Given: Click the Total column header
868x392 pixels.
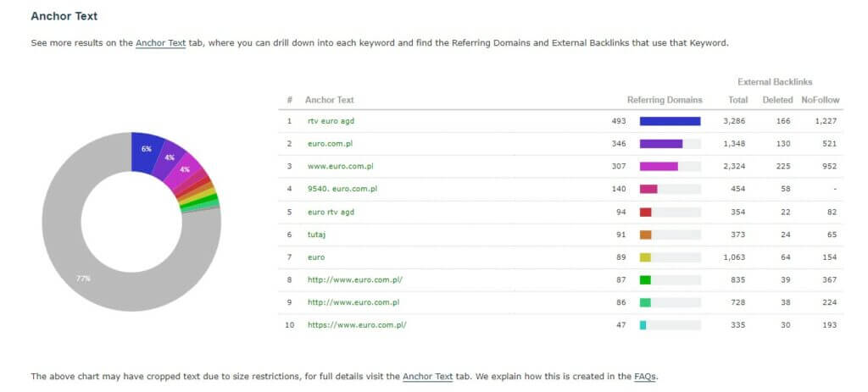Looking at the screenshot, I should [737, 100].
